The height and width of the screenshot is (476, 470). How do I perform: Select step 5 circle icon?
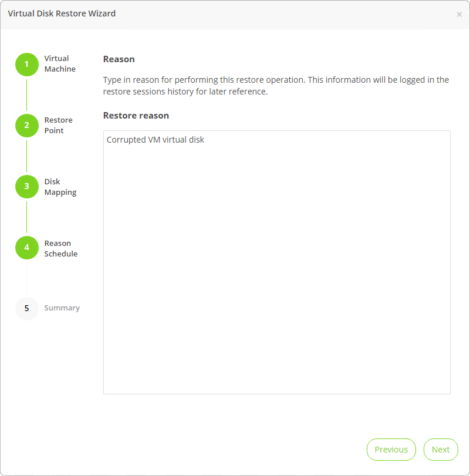pos(27,308)
